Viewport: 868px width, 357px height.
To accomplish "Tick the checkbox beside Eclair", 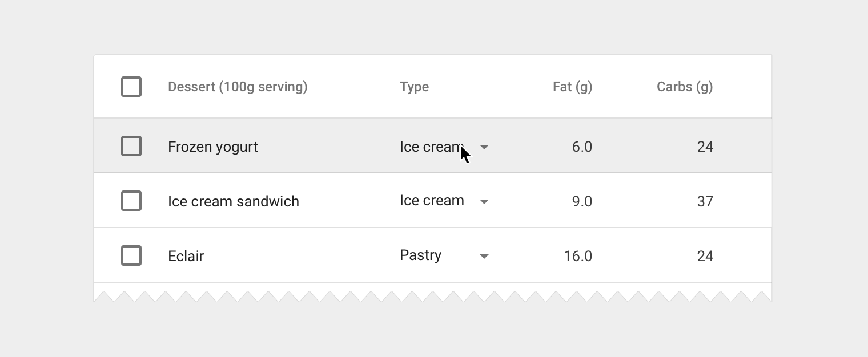I will pyautogui.click(x=131, y=255).
